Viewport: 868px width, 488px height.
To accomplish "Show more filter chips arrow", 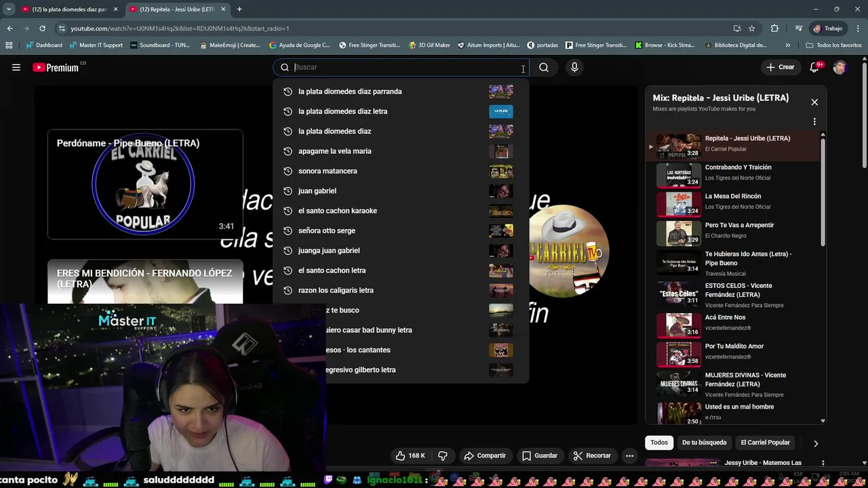I will [816, 443].
